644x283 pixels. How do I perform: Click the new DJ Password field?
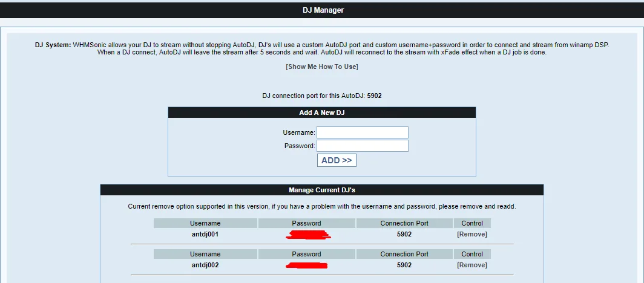[x=363, y=146]
